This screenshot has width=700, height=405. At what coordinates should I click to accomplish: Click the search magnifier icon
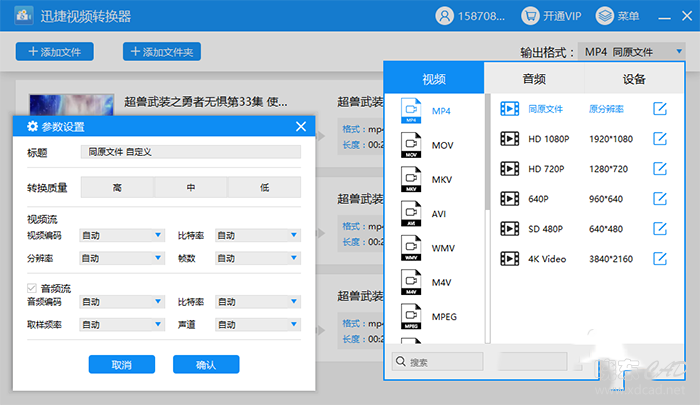pos(401,361)
